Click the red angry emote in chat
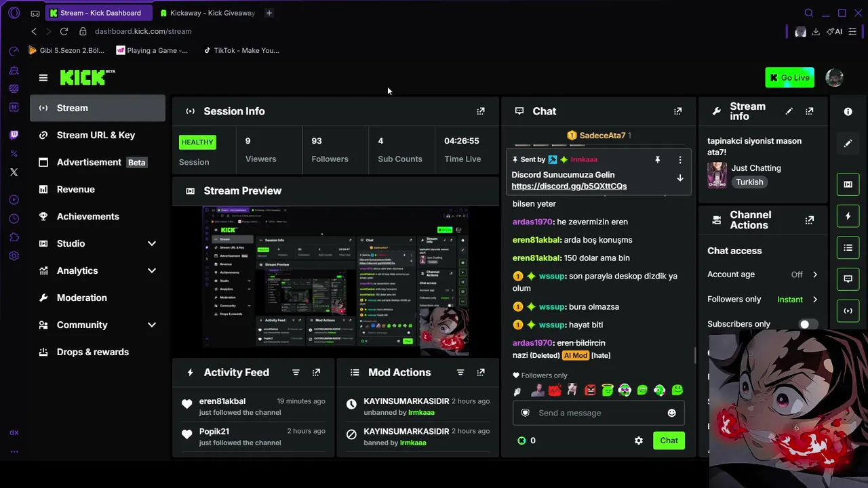The height and width of the screenshot is (488, 868). point(590,390)
